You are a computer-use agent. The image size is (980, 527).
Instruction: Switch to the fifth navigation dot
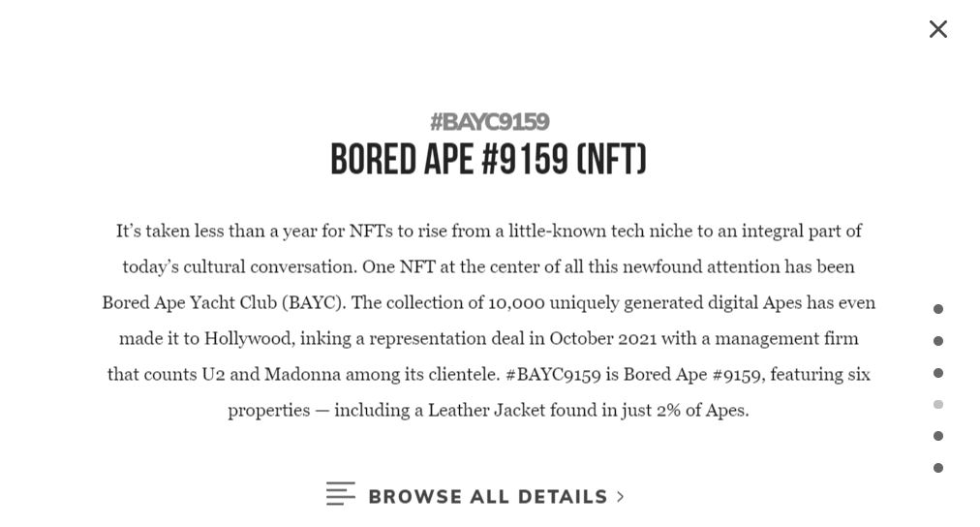point(937,436)
